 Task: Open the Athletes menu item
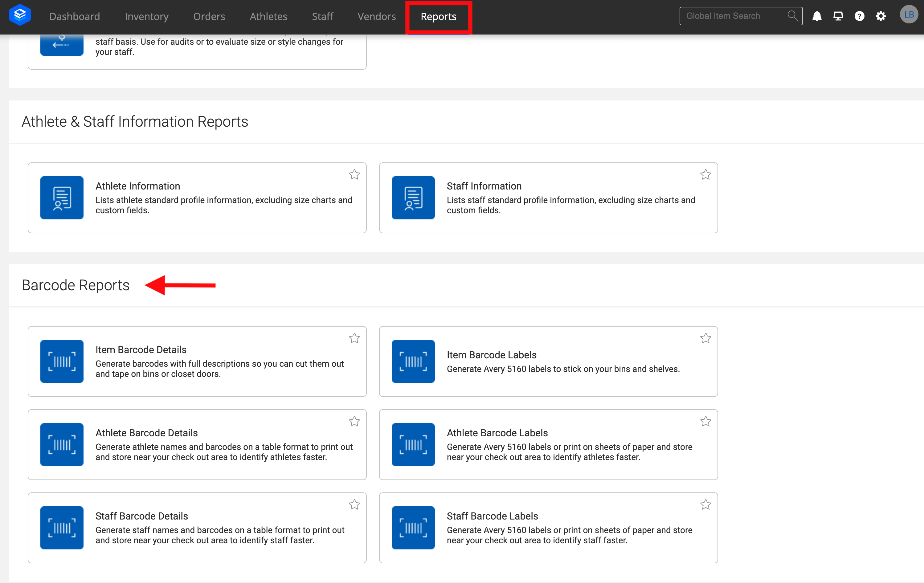tap(268, 17)
